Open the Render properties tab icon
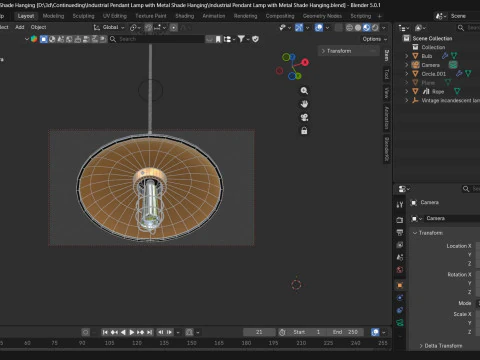 (x=400, y=220)
